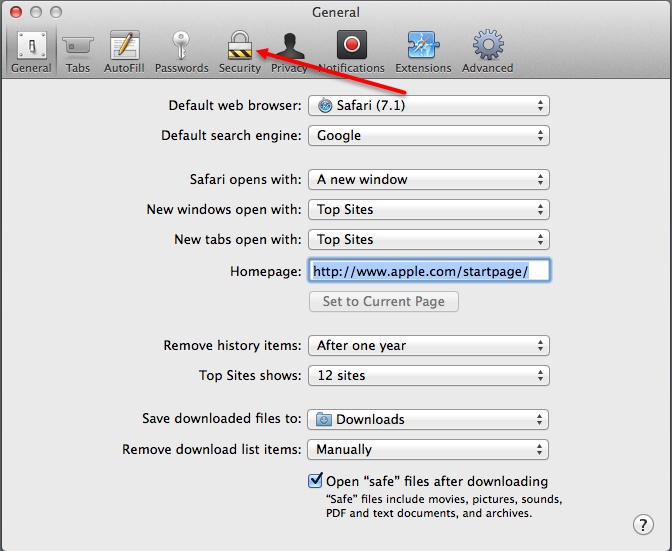Image resolution: width=672 pixels, height=551 pixels.
Task: Click the help question mark button
Action: tap(644, 525)
